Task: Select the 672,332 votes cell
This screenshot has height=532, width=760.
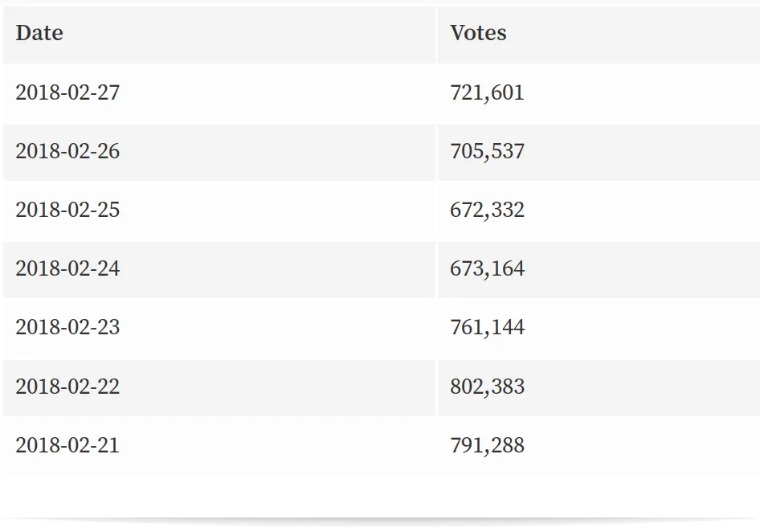Action: pyautogui.click(x=599, y=211)
